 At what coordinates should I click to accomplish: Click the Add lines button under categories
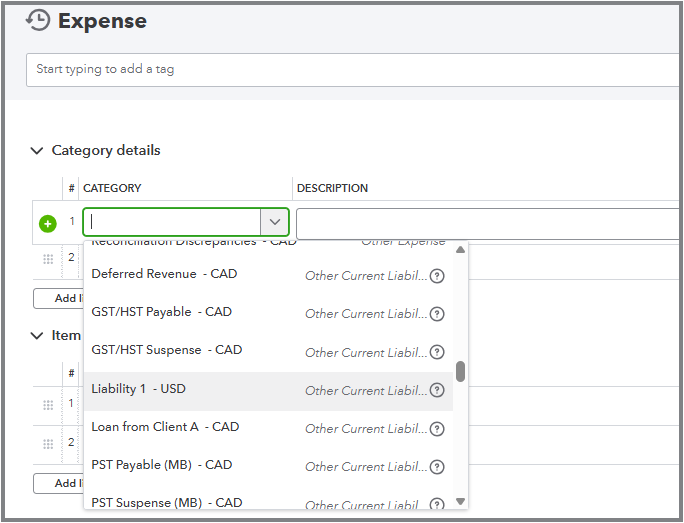tap(58, 298)
